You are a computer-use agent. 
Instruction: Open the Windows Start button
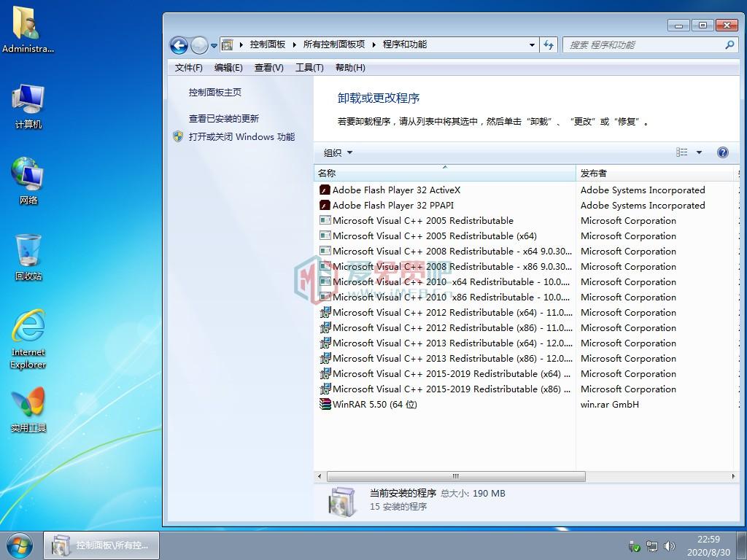coord(20,545)
